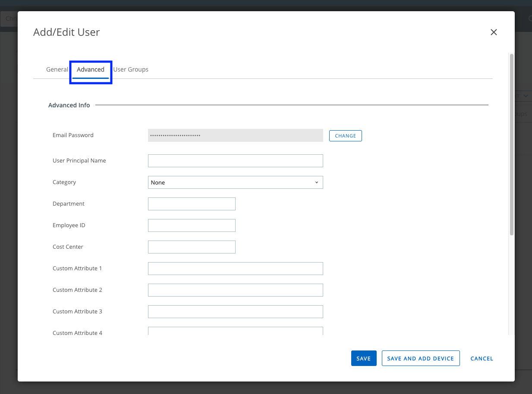Click the Advanced Info section heading
This screenshot has width=532, height=394.
[x=69, y=105]
